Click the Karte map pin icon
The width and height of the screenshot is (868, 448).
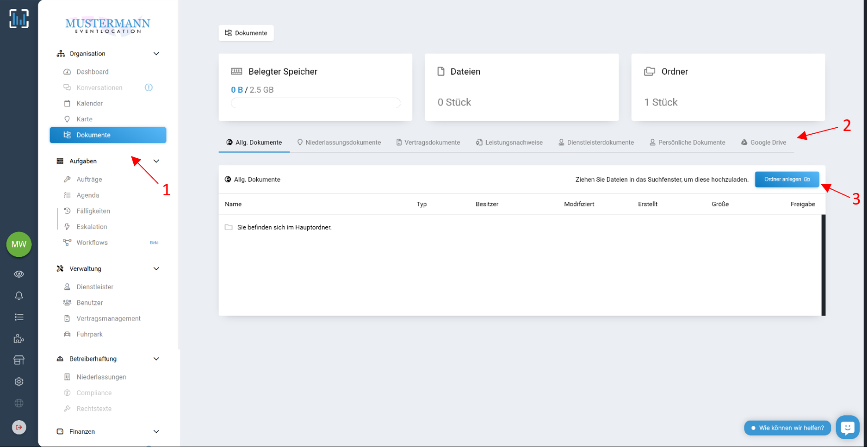pyautogui.click(x=67, y=119)
